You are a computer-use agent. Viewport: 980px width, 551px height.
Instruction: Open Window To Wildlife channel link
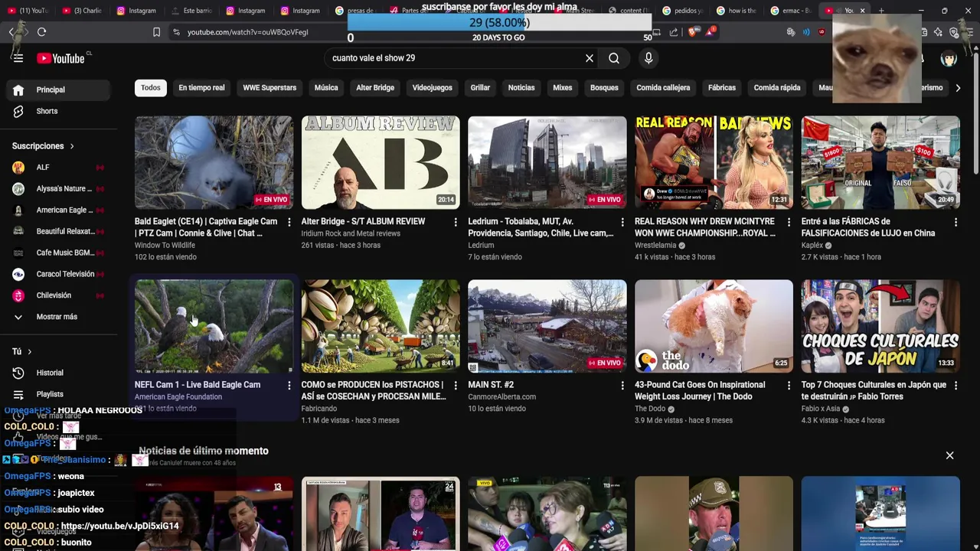[165, 246]
